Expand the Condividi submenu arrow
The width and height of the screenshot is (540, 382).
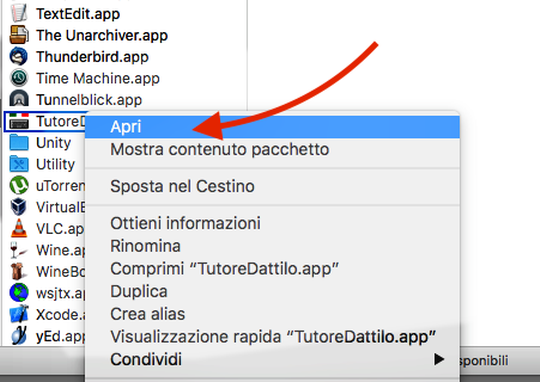coord(438,359)
